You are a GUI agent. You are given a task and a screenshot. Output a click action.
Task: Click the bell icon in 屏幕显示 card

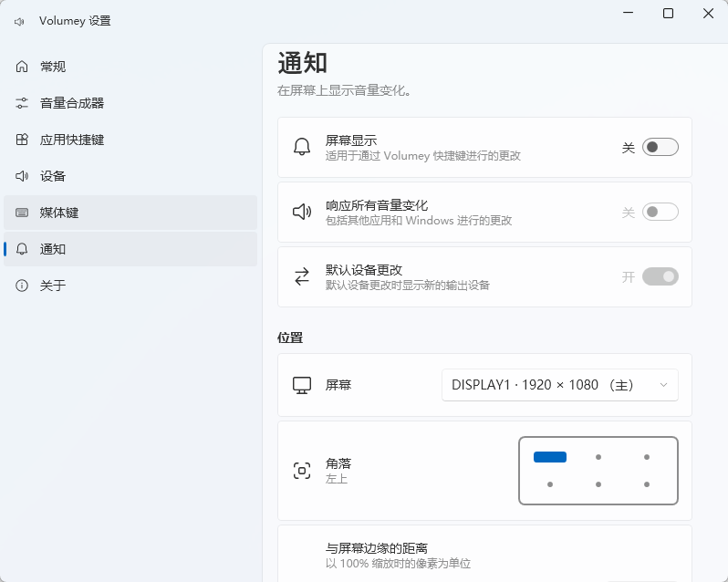[302, 147]
